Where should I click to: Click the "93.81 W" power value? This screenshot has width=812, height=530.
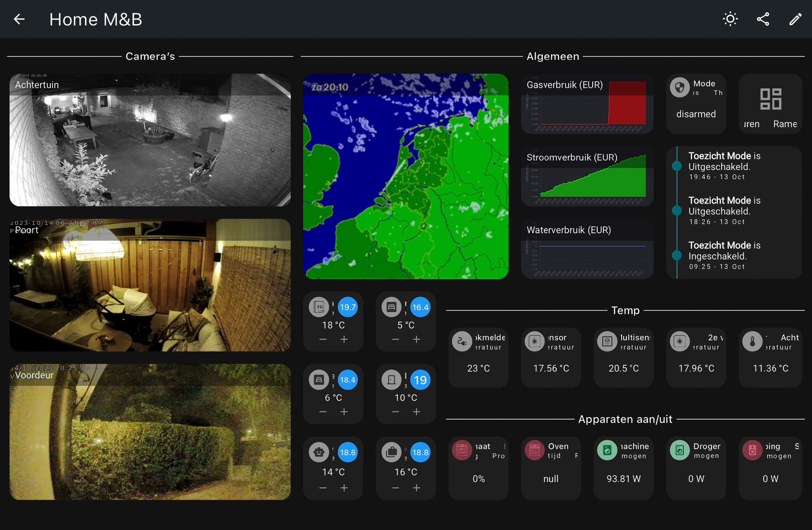pos(624,479)
